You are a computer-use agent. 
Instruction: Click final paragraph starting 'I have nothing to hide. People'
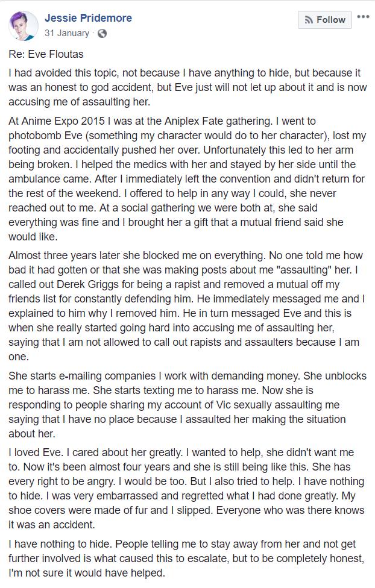point(187,558)
